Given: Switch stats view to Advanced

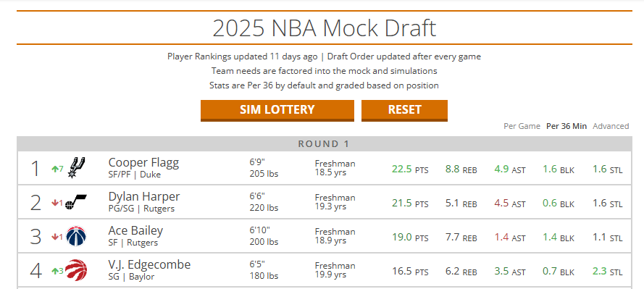Looking at the screenshot, I should pos(611,127).
